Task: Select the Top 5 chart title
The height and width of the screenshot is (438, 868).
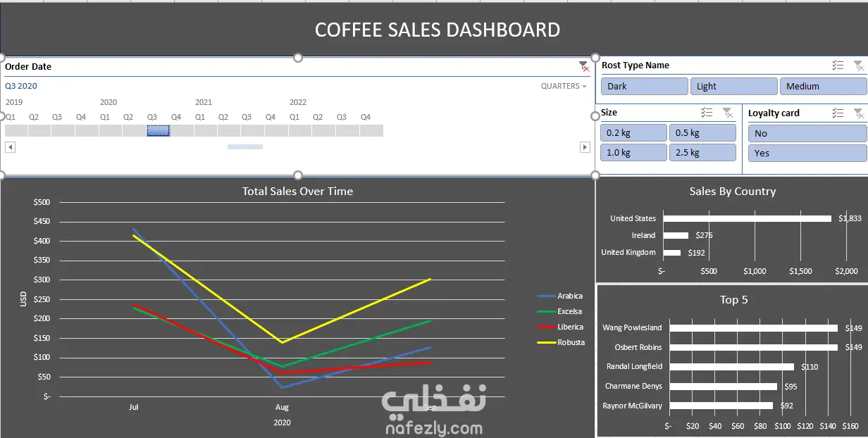Action: (x=733, y=300)
